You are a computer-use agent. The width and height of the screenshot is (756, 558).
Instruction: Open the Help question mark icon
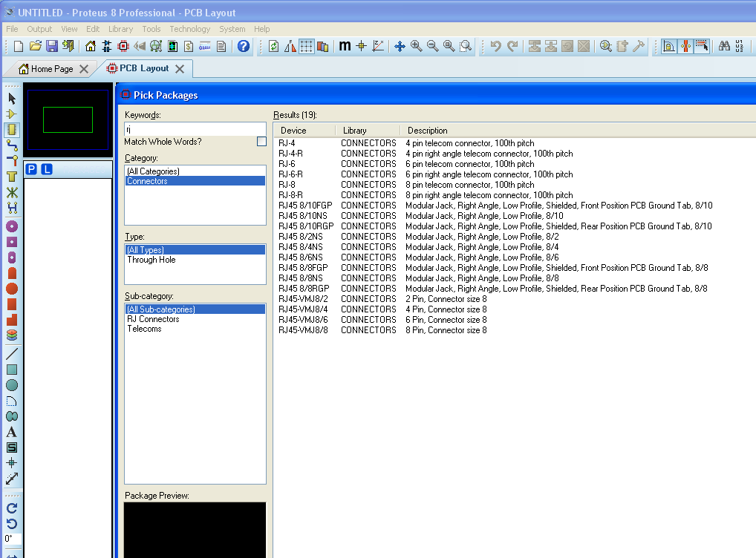coord(244,46)
